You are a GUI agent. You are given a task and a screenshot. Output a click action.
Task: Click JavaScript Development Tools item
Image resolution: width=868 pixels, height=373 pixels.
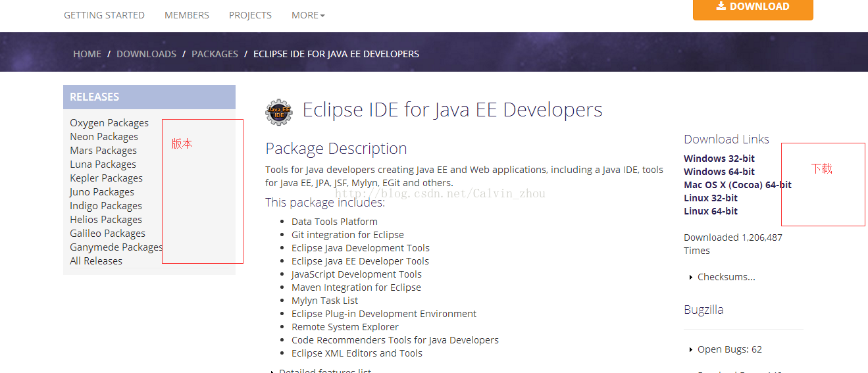pos(357,274)
